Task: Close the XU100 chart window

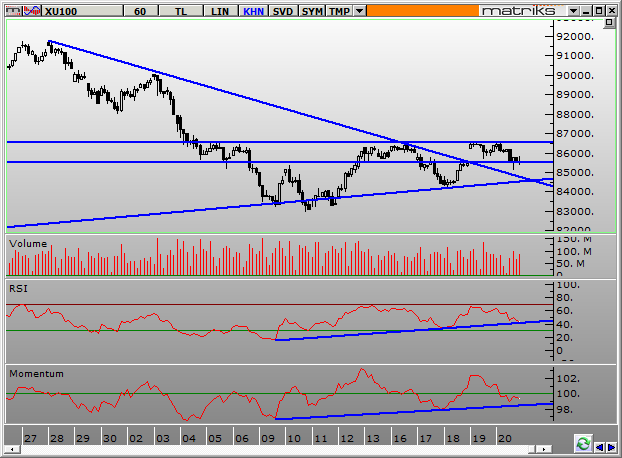Action: coord(610,10)
